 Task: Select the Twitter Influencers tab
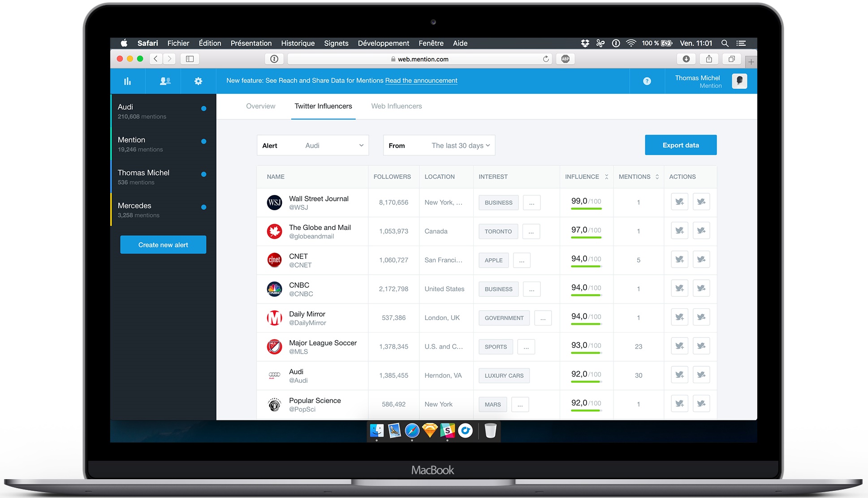click(324, 106)
